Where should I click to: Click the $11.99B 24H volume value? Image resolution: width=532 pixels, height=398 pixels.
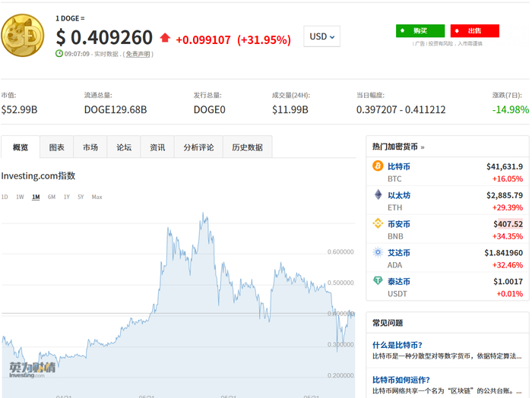coord(290,109)
